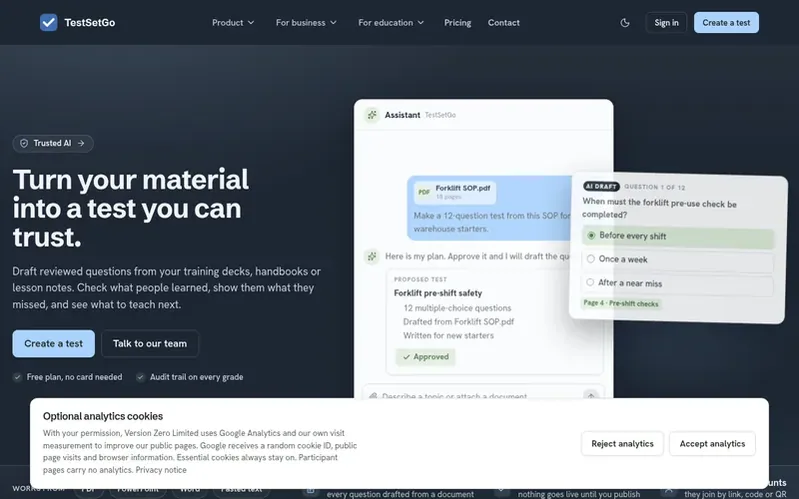Click the Assistant sparkle icon in the panel header
The image size is (799, 499).
pyautogui.click(x=372, y=115)
